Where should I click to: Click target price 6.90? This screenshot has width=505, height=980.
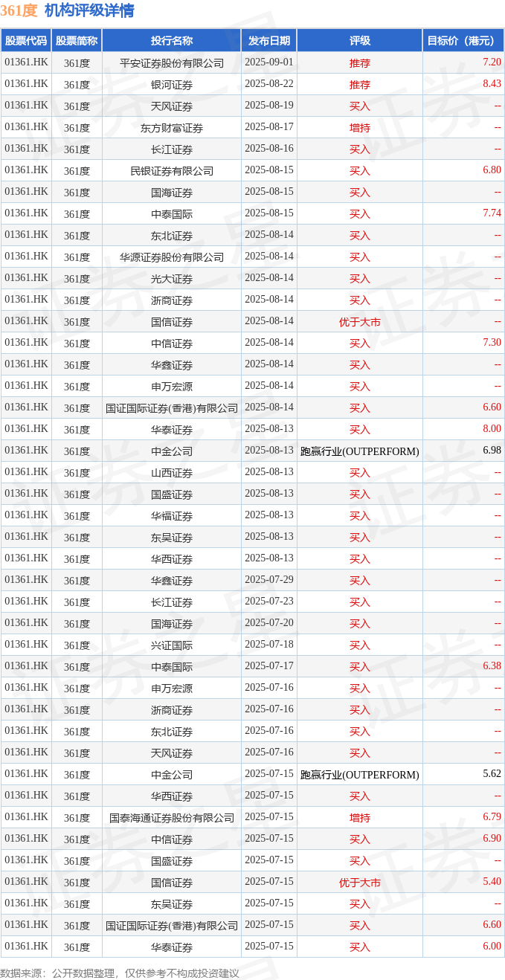coord(492,839)
